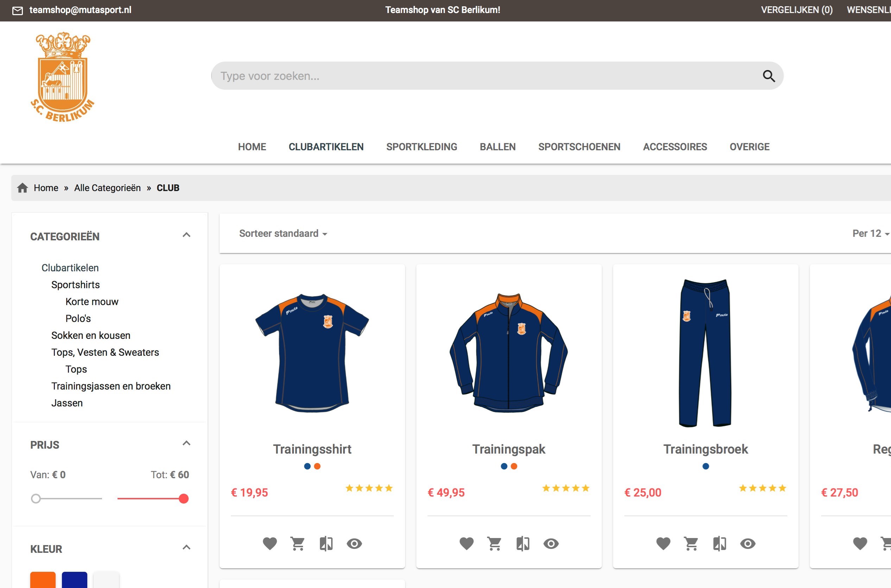891x588 pixels.
Task: Add Trainingspak to cart via cart icon
Action: click(494, 543)
